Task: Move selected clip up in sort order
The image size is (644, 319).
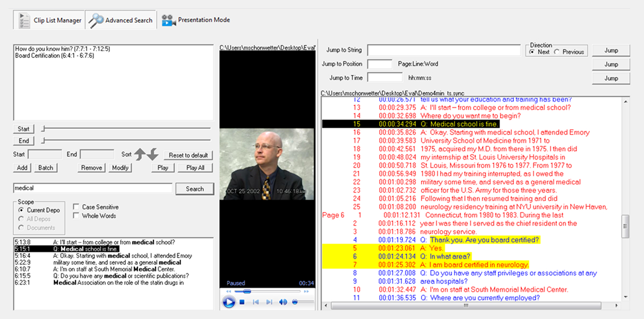Action: coord(140,155)
